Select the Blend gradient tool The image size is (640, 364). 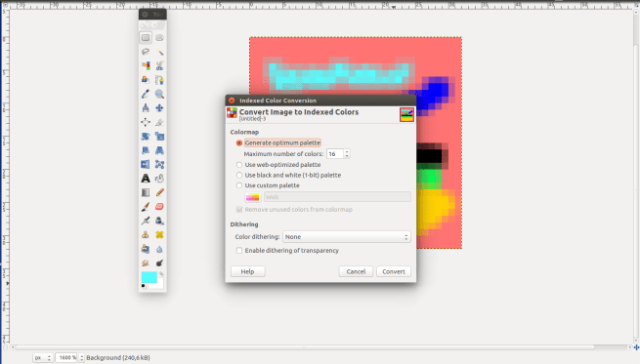[x=146, y=192]
